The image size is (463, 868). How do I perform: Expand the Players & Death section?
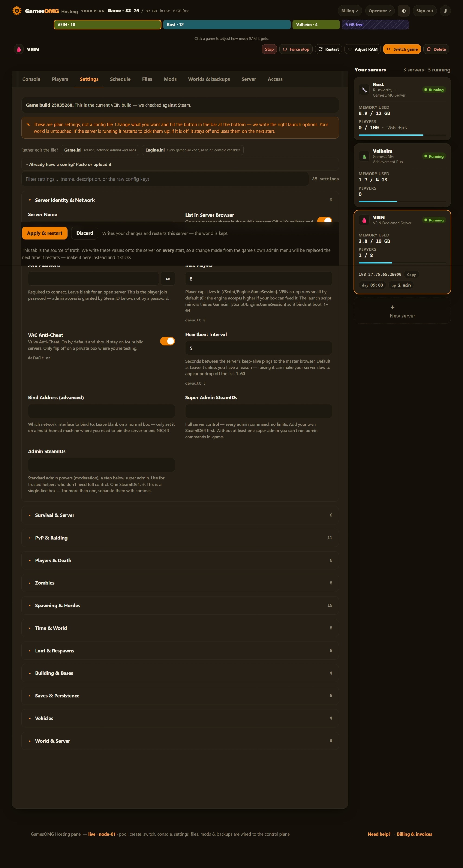[x=180, y=560]
